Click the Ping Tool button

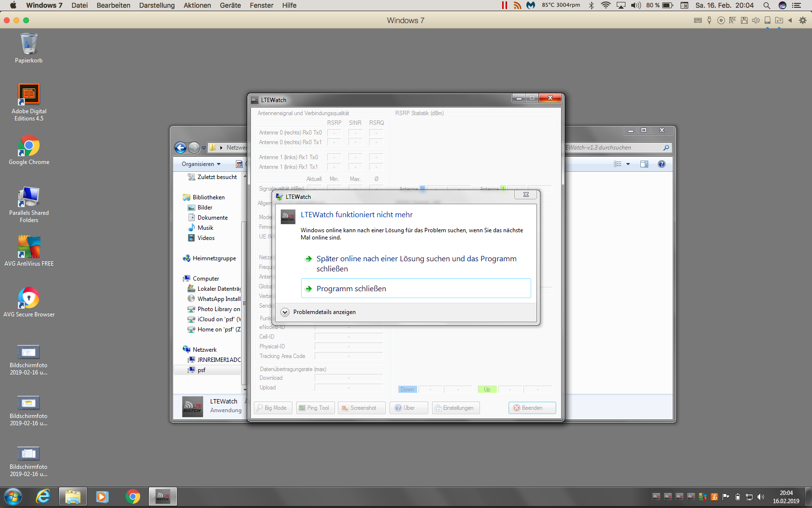pyautogui.click(x=315, y=408)
